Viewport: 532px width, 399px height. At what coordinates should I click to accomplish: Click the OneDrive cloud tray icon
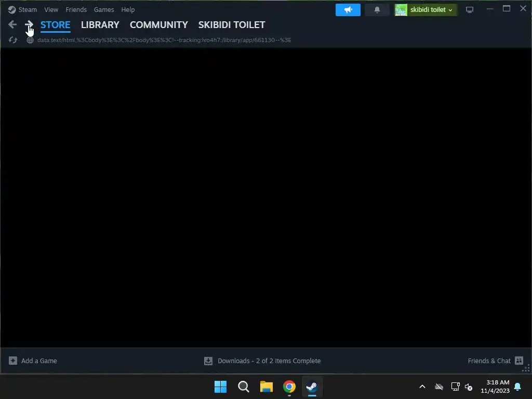click(x=439, y=387)
